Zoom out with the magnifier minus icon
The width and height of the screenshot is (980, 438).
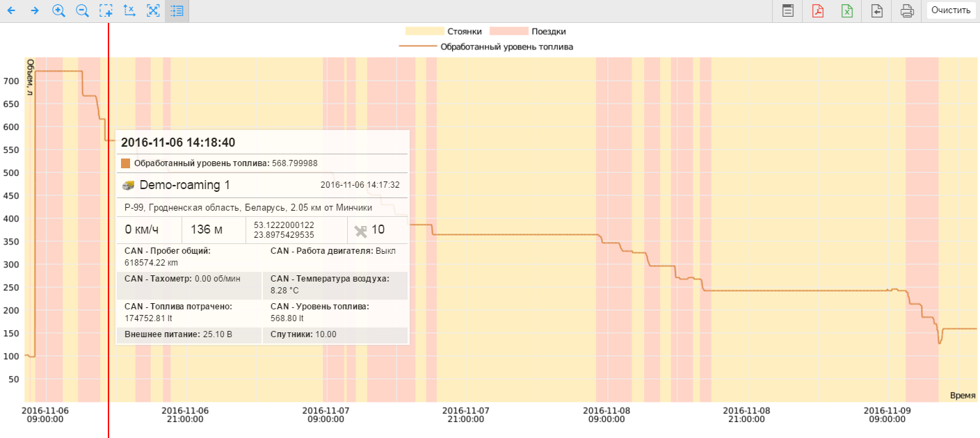(82, 11)
